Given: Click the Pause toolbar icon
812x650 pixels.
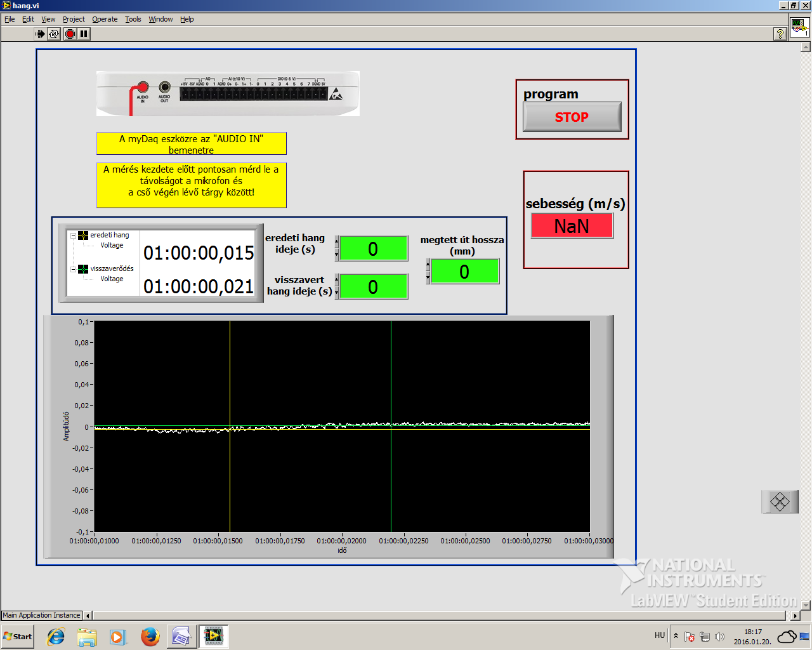Looking at the screenshot, I should [84, 34].
